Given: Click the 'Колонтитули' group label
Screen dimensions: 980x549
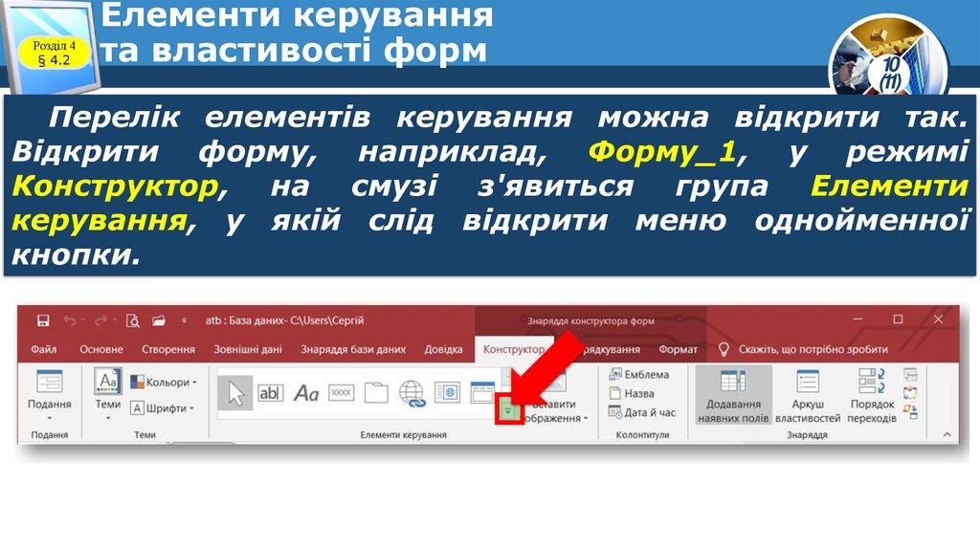Looking at the screenshot, I should tap(642, 434).
